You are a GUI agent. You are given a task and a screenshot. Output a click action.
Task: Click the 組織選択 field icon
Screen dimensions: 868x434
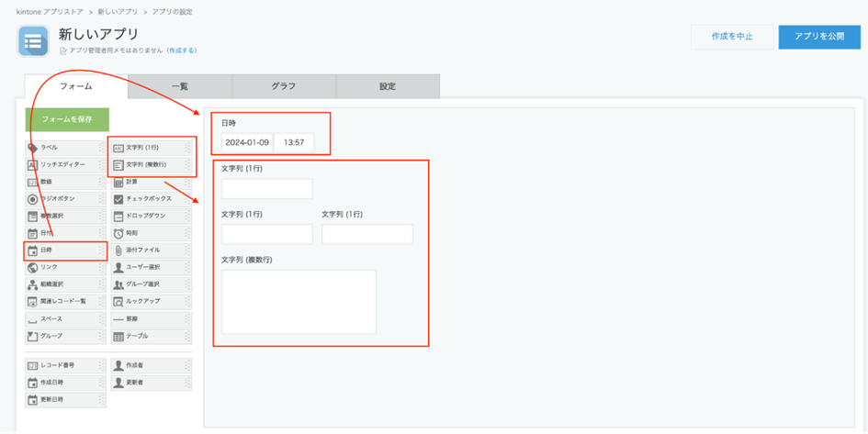coord(33,284)
